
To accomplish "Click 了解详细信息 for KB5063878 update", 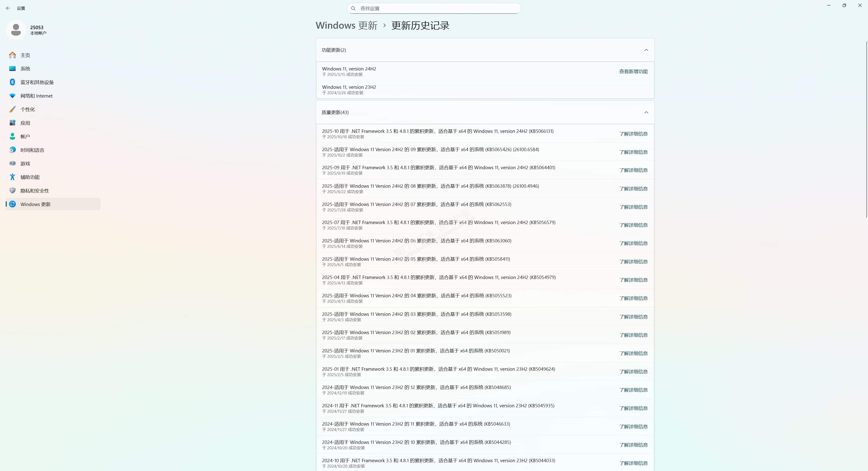I will 633,189.
